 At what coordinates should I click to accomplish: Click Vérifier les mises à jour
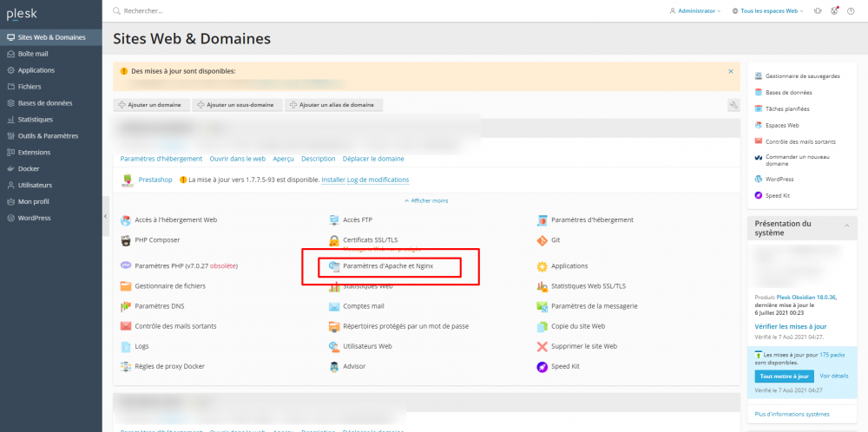pyautogui.click(x=791, y=326)
